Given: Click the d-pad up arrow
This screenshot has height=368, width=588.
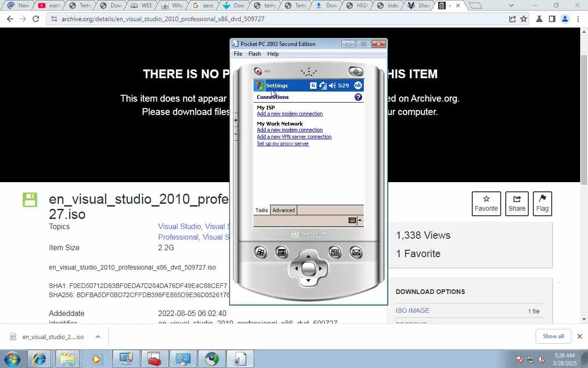Looking at the screenshot, I should (308, 256).
